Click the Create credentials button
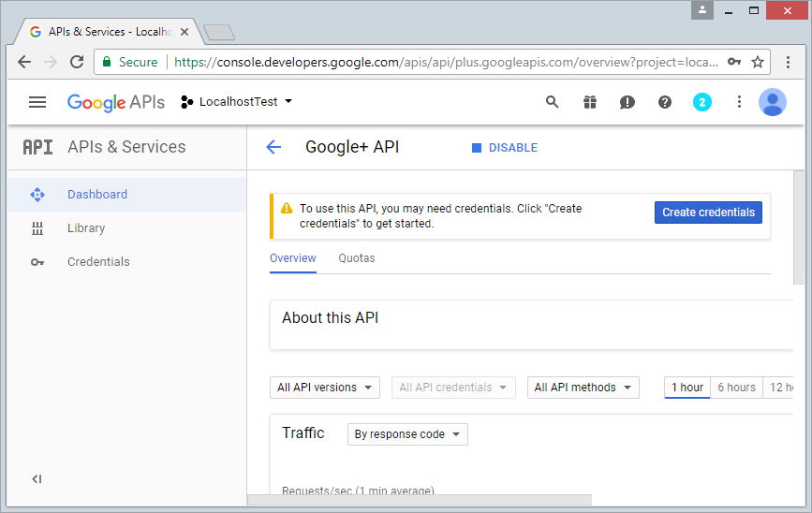This screenshot has height=513, width=812. [708, 213]
